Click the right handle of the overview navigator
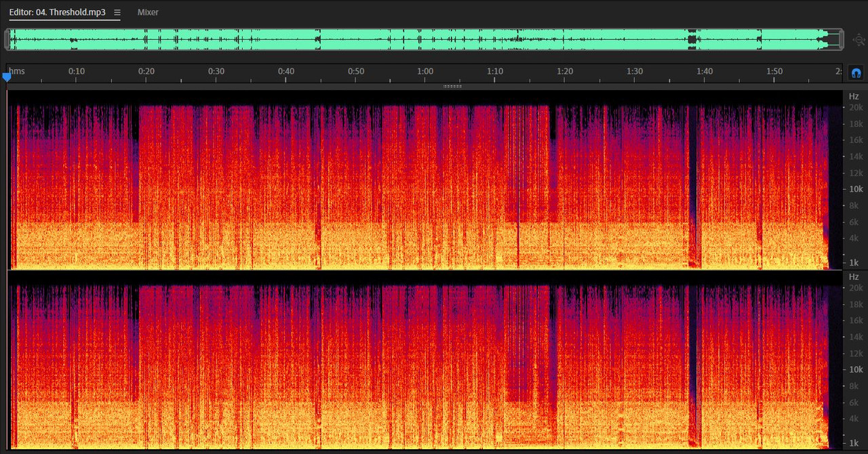 pos(841,39)
